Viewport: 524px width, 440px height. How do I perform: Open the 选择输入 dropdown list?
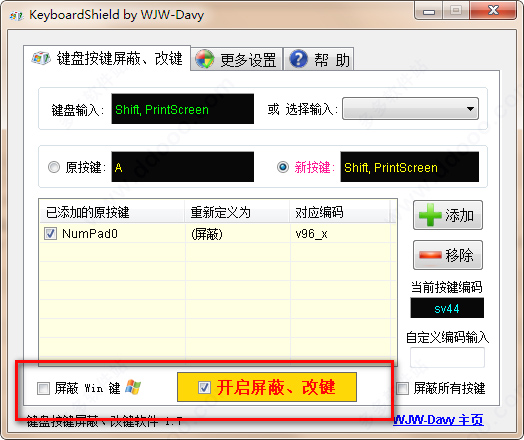pos(410,109)
